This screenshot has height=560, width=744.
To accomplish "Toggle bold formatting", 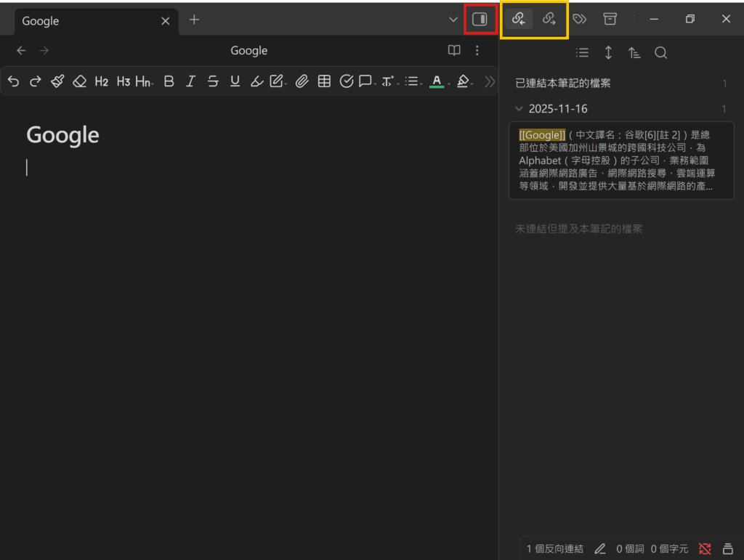I will pyautogui.click(x=169, y=81).
